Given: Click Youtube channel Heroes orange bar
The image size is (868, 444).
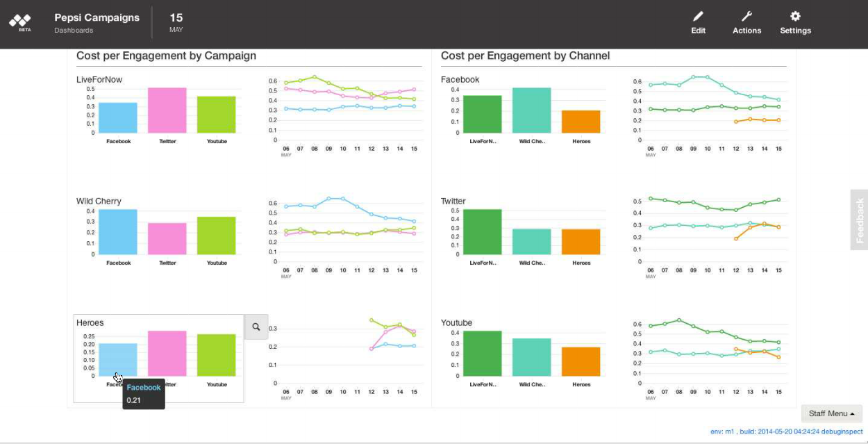Looking at the screenshot, I should tap(581, 361).
